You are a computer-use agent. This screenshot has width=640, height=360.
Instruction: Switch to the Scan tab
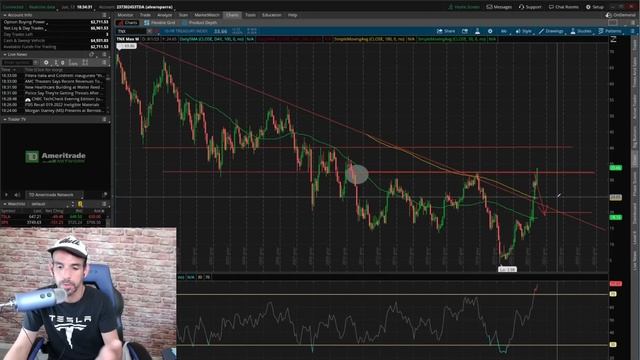184,15
